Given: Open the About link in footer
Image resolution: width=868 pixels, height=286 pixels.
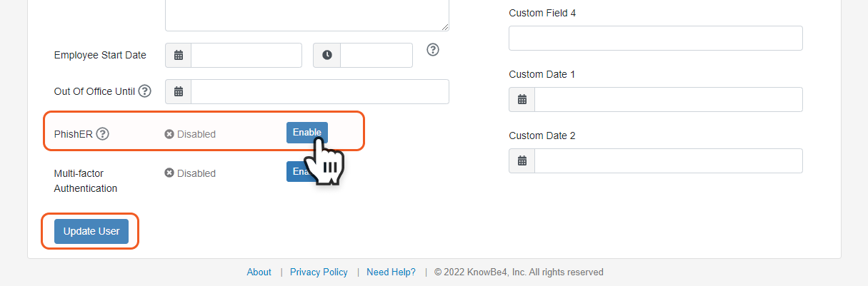Looking at the screenshot, I should (x=259, y=272).
